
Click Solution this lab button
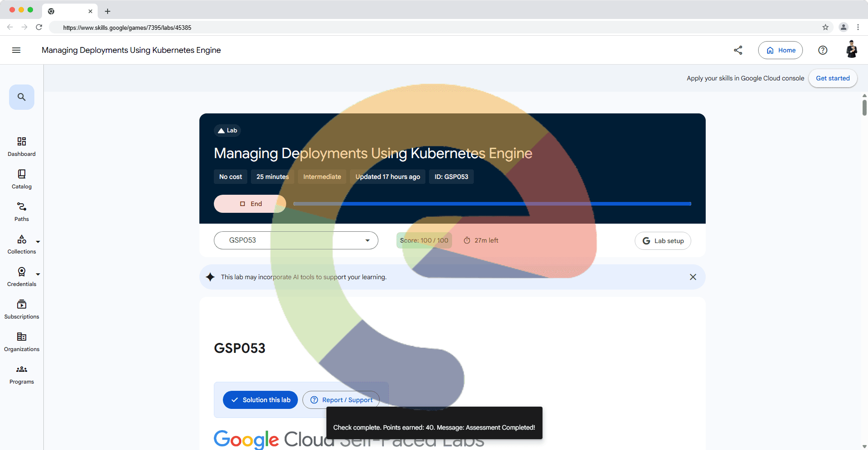(260, 400)
